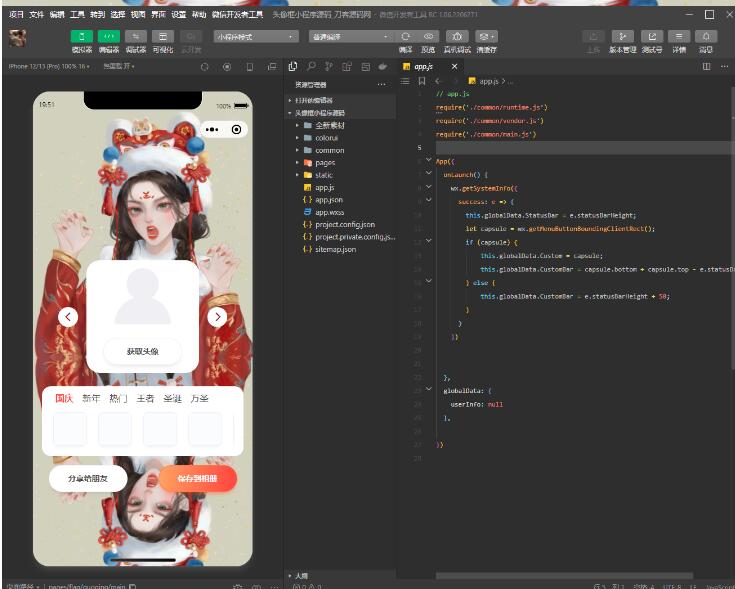Click the right arrow next to avatar
Viewport: 735px width, 589px height.
(x=217, y=317)
